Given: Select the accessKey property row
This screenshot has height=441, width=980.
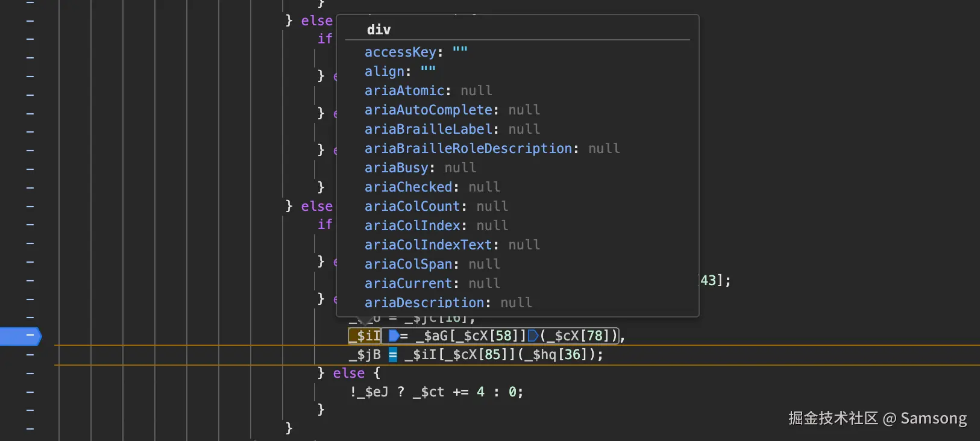Looking at the screenshot, I should tap(416, 52).
